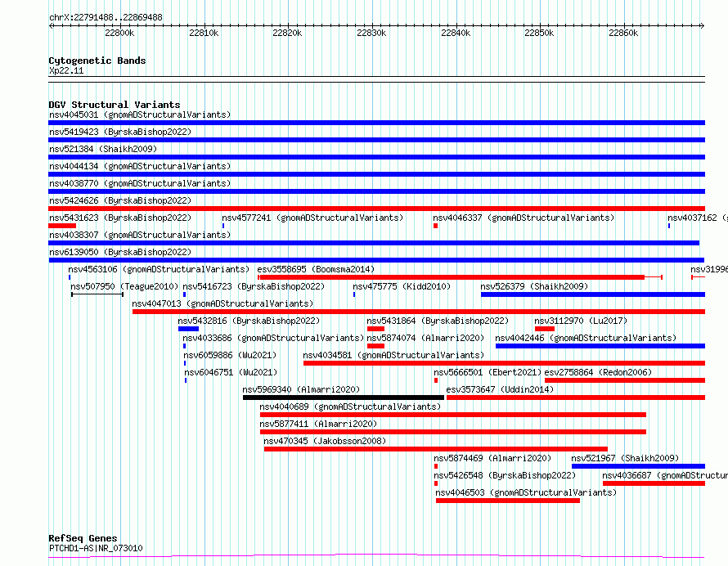Select nsv4034581 gnomAD variant label

pyautogui.click(x=393, y=355)
